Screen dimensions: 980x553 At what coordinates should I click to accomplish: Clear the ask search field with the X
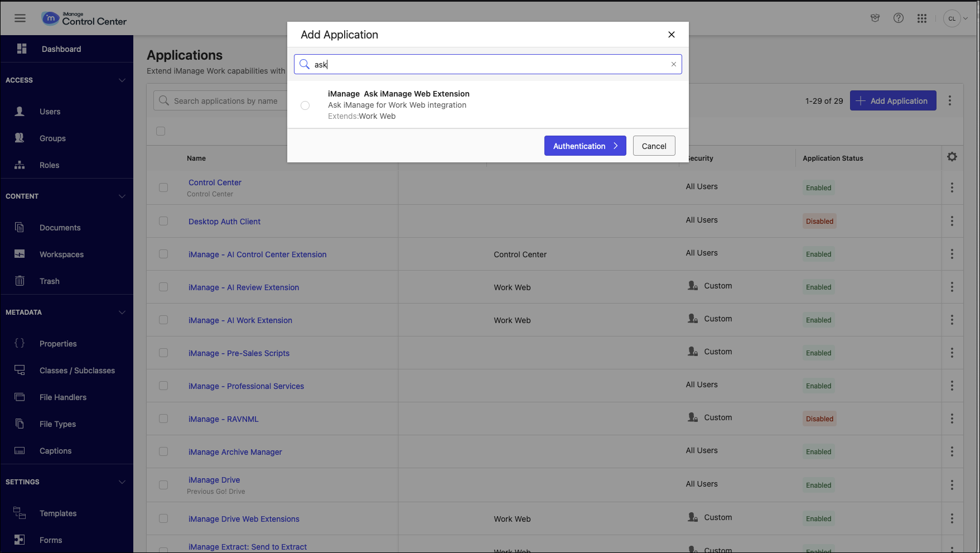[673, 64]
